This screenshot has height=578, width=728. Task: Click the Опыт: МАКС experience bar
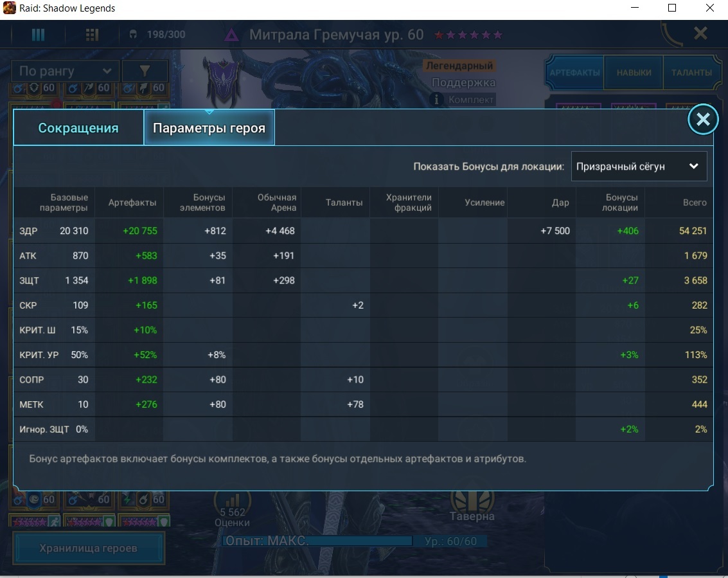pos(317,541)
